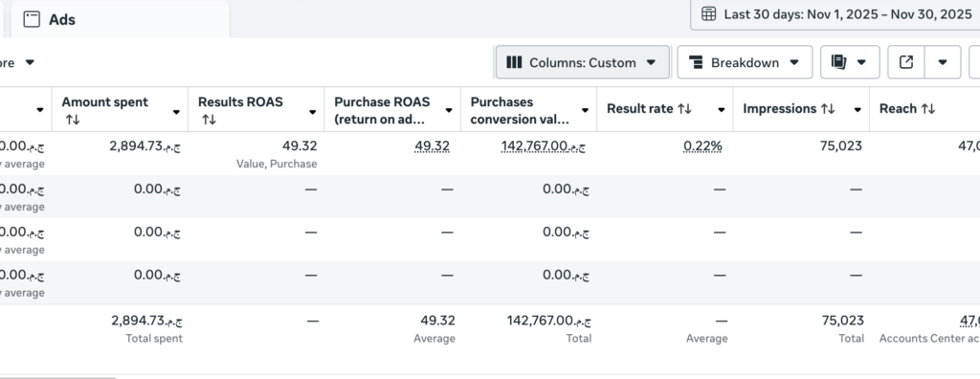This screenshot has height=379, width=980.
Task: Open the Breakdown dropdown
Action: point(745,62)
